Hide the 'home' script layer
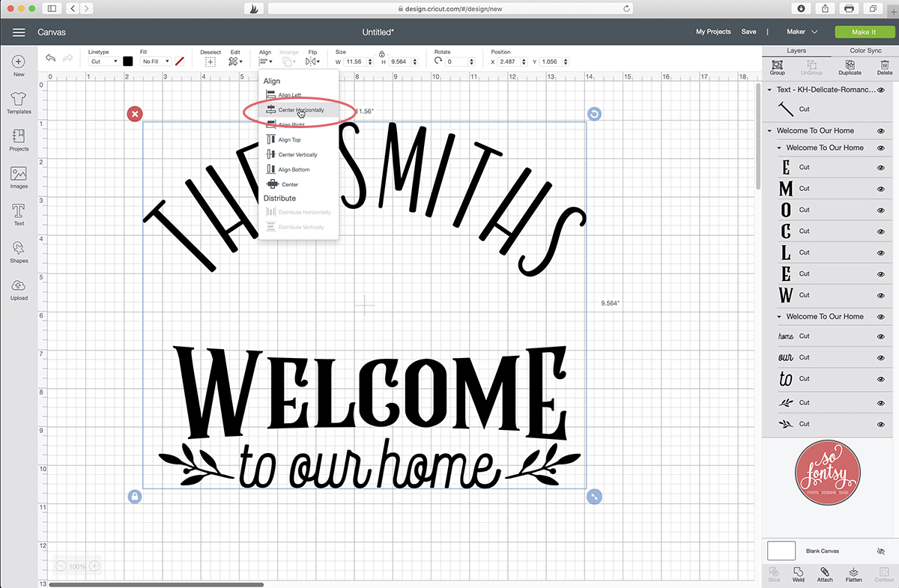The image size is (899, 588). pos(881,336)
